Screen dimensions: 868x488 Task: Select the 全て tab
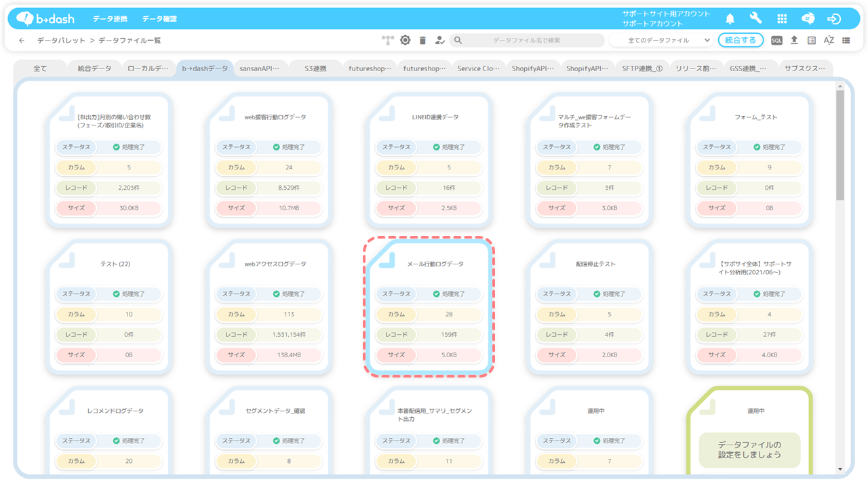[40, 68]
